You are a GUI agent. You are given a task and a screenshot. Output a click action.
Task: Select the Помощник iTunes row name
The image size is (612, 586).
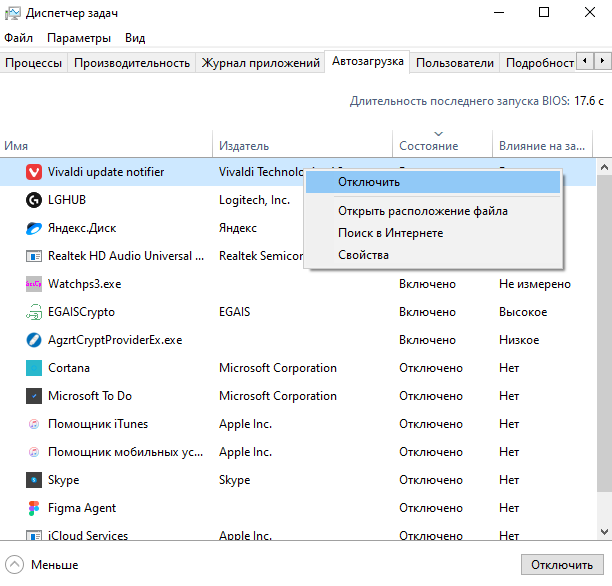point(98,424)
